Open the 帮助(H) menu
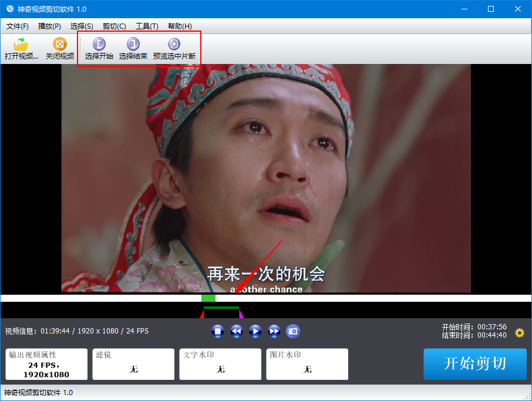This screenshot has height=401, width=532. coord(180,26)
